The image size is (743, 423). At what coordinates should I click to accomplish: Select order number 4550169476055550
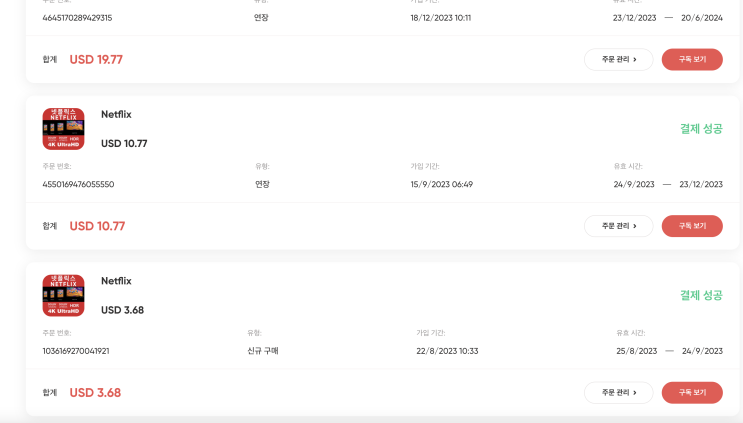78,184
